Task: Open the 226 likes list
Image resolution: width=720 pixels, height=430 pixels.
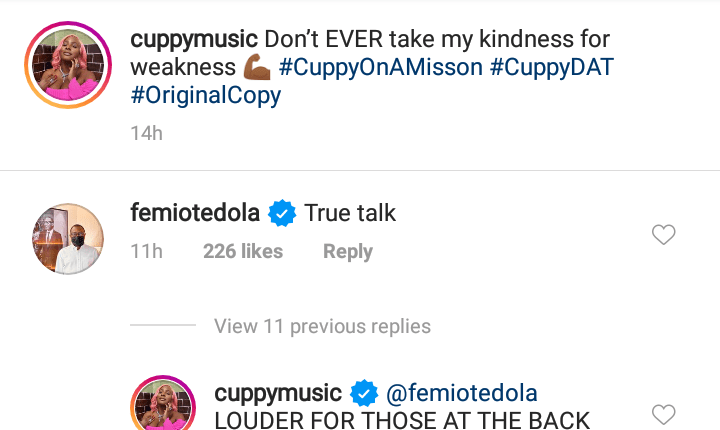Action: pyautogui.click(x=243, y=252)
